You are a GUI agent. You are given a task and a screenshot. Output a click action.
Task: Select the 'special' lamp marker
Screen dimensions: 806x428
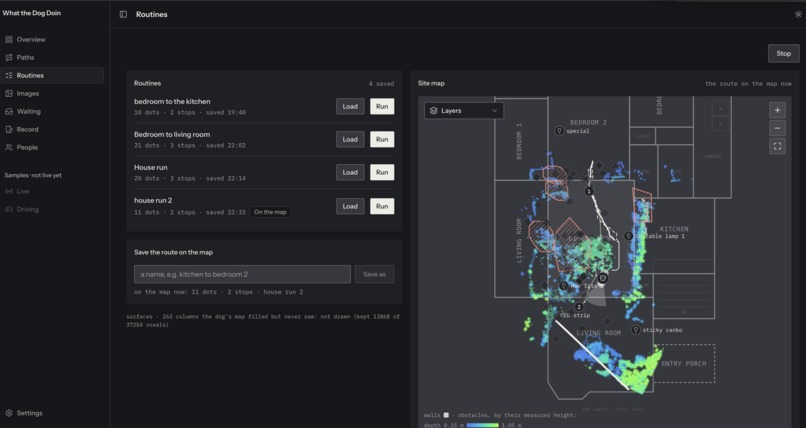(x=559, y=131)
